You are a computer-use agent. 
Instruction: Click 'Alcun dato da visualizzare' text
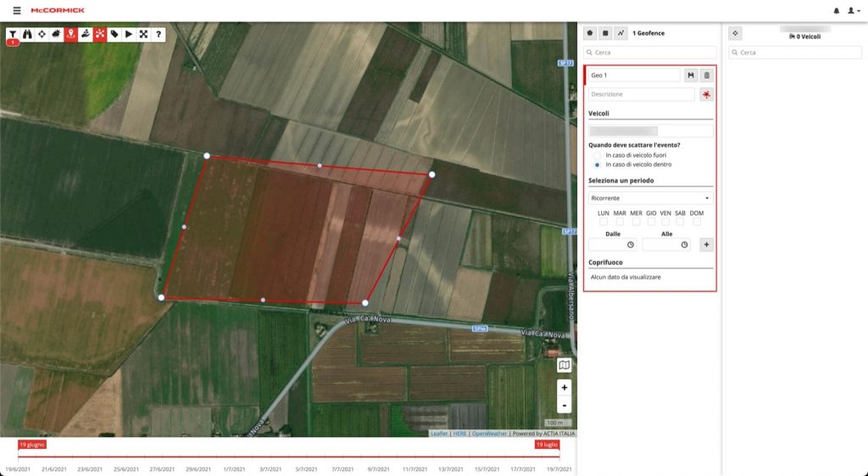(x=626, y=277)
